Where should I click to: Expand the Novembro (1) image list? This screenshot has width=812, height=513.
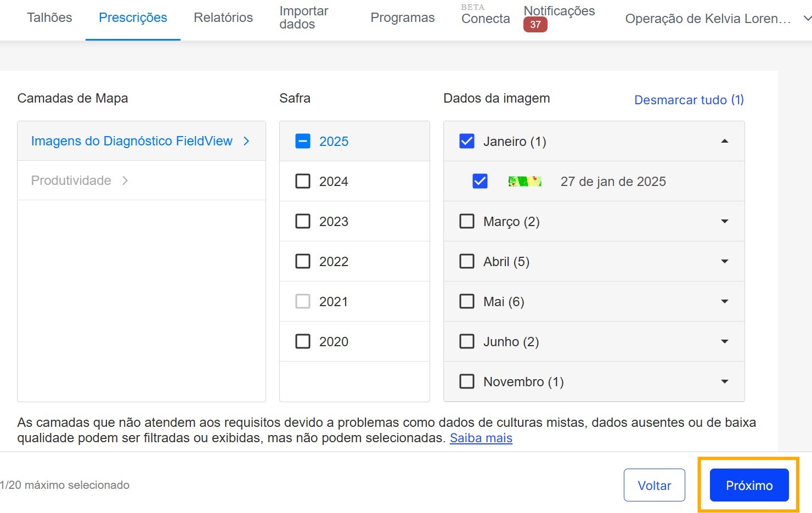point(724,382)
